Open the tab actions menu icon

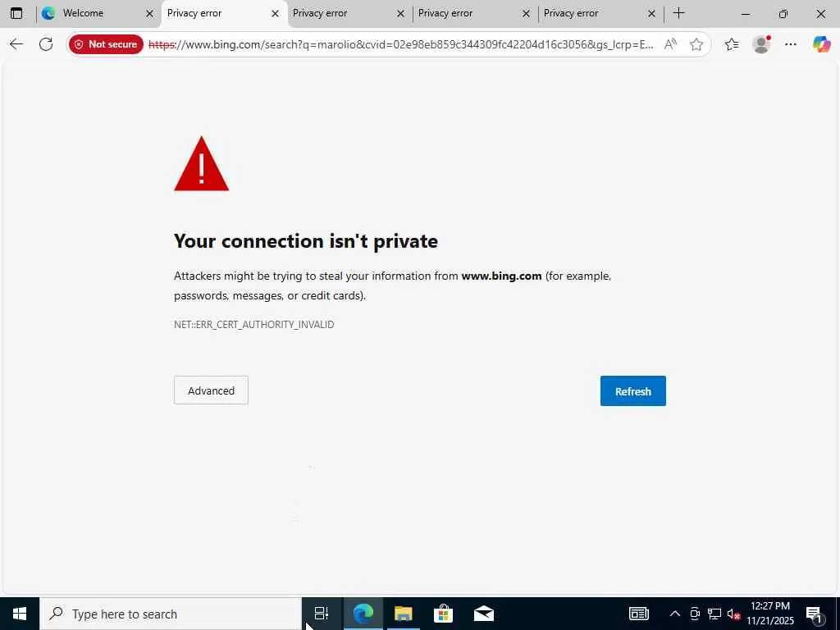16,13
